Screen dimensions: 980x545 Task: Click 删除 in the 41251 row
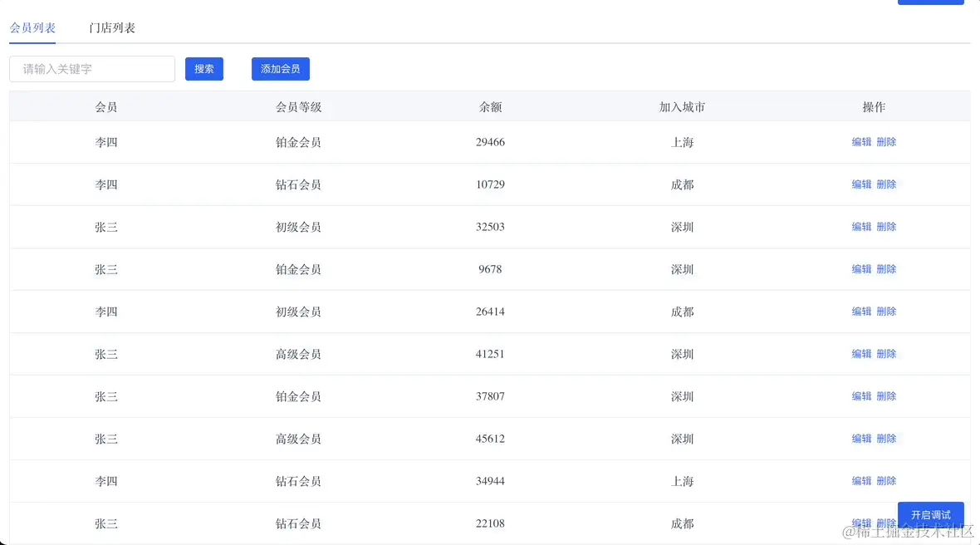click(886, 354)
